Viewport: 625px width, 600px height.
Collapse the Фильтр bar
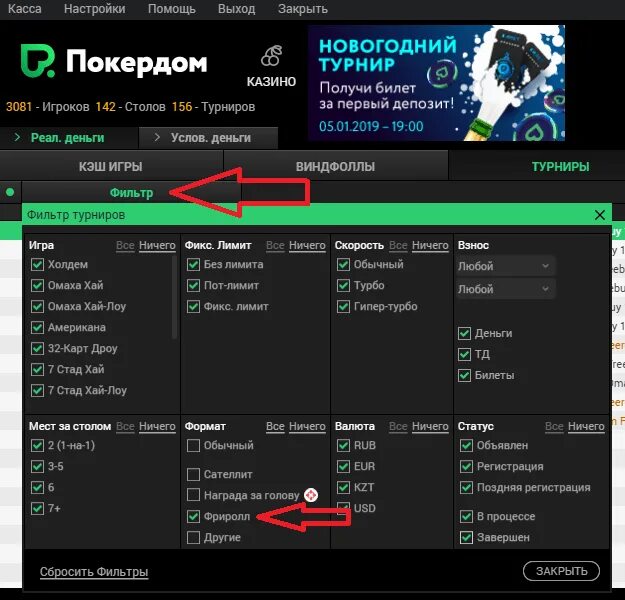(131, 193)
